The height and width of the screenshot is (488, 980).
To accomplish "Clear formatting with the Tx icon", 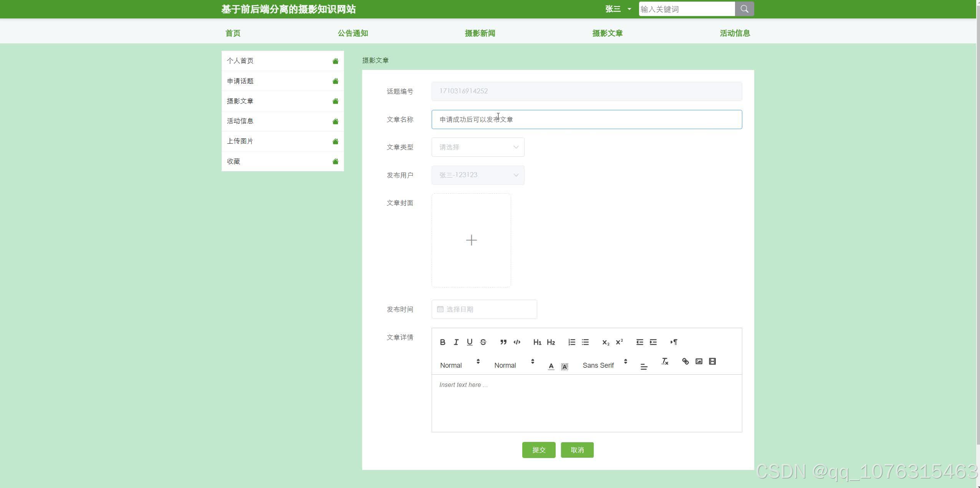I will point(665,361).
